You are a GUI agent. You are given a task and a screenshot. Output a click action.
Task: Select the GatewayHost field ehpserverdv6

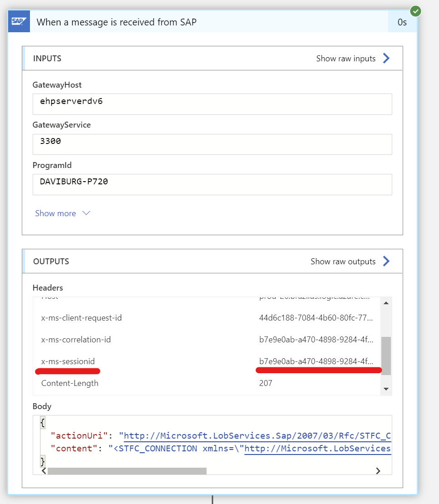pyautogui.click(x=212, y=104)
